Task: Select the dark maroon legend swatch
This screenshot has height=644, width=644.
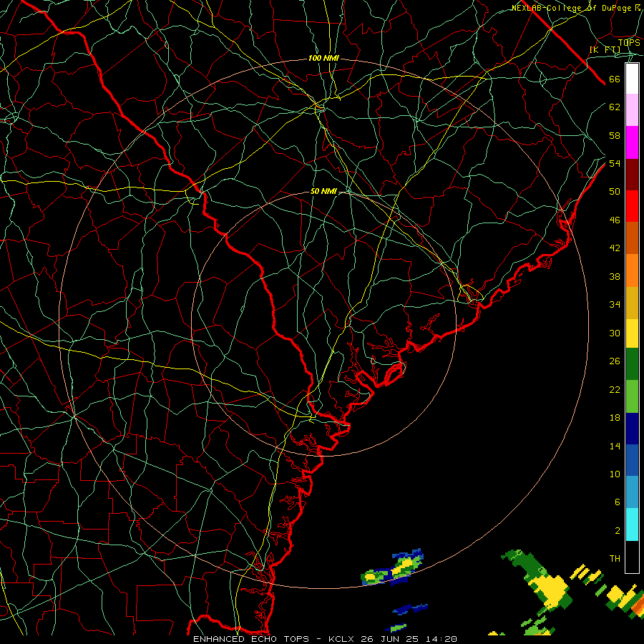Action: coord(632,175)
